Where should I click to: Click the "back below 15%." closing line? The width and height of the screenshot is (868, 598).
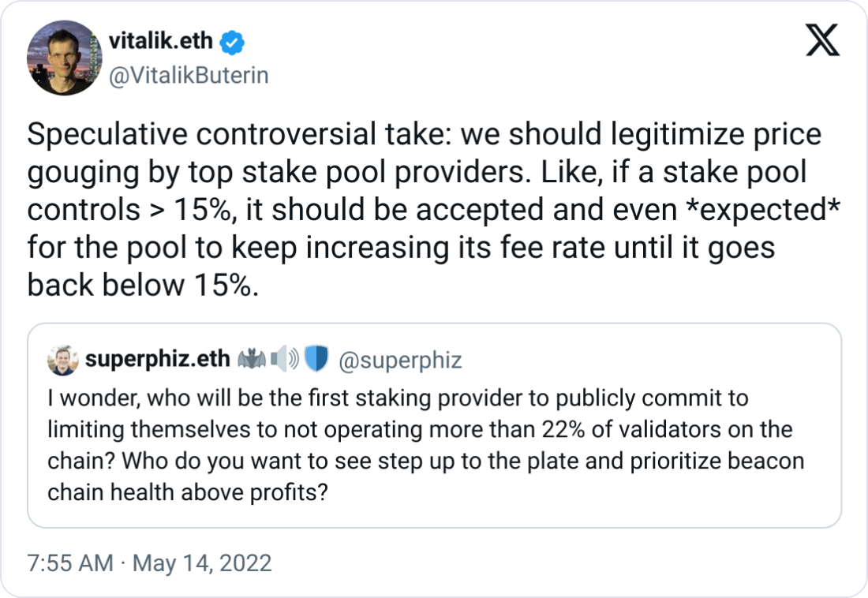pyautogui.click(x=143, y=285)
